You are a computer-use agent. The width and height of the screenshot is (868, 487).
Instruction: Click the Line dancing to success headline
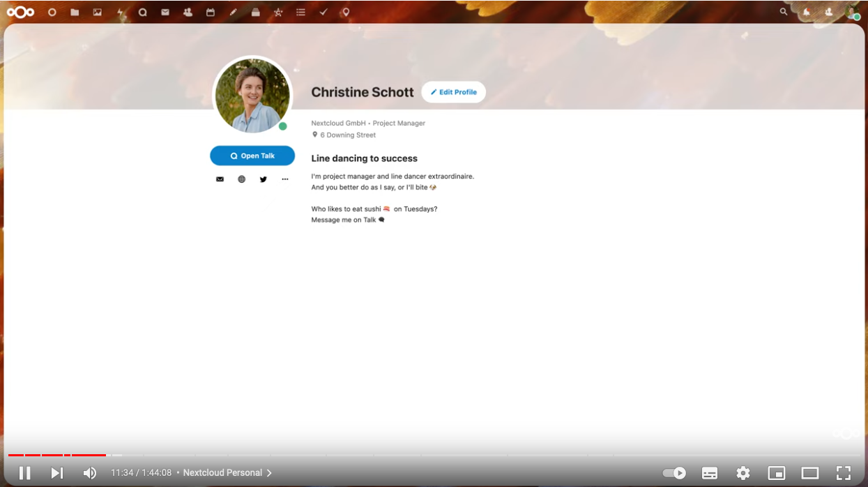(x=365, y=158)
